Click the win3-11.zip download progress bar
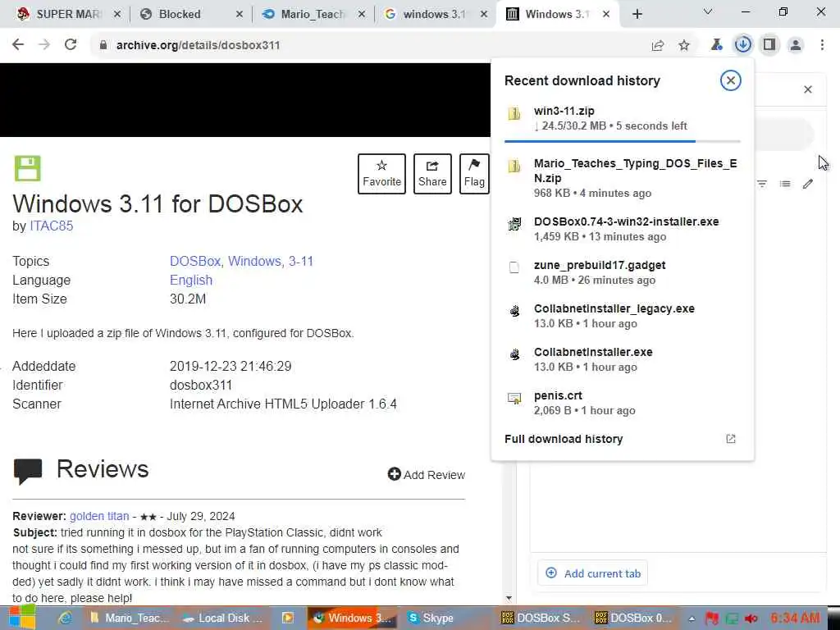The image size is (840, 630). click(x=623, y=141)
